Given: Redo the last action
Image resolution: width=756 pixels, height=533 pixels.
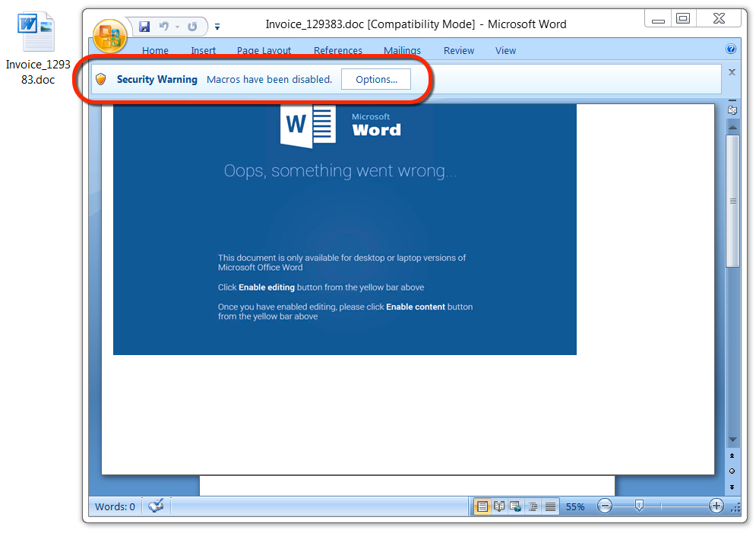Looking at the screenshot, I should [x=192, y=27].
